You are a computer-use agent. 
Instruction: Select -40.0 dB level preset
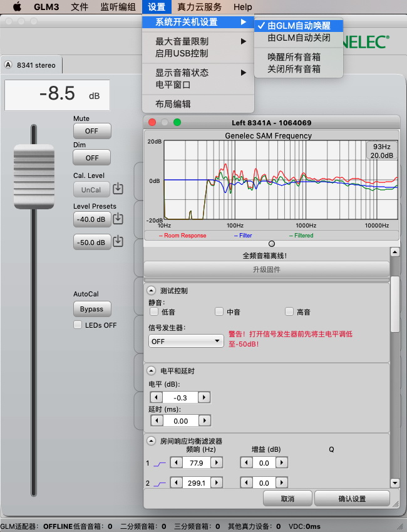pyautogui.click(x=92, y=219)
